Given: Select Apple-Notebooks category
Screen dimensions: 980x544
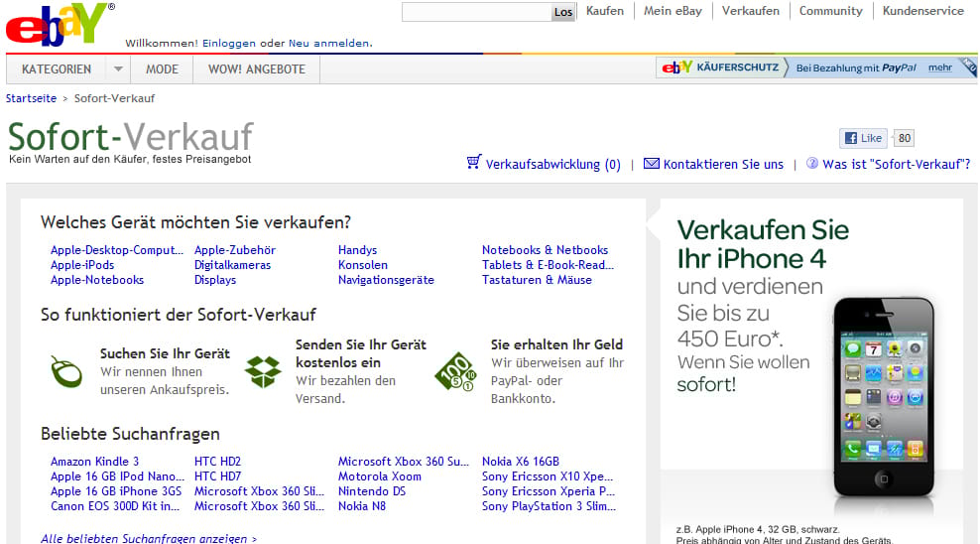Looking at the screenshot, I should point(97,280).
